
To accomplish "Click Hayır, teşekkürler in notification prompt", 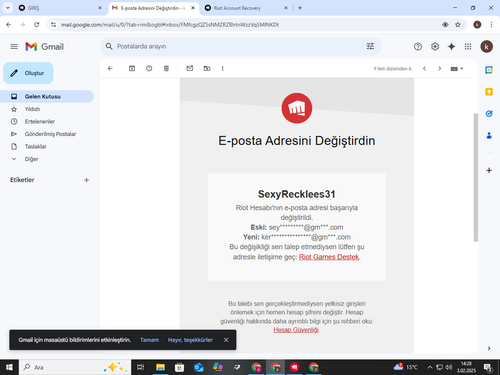I will (190, 340).
